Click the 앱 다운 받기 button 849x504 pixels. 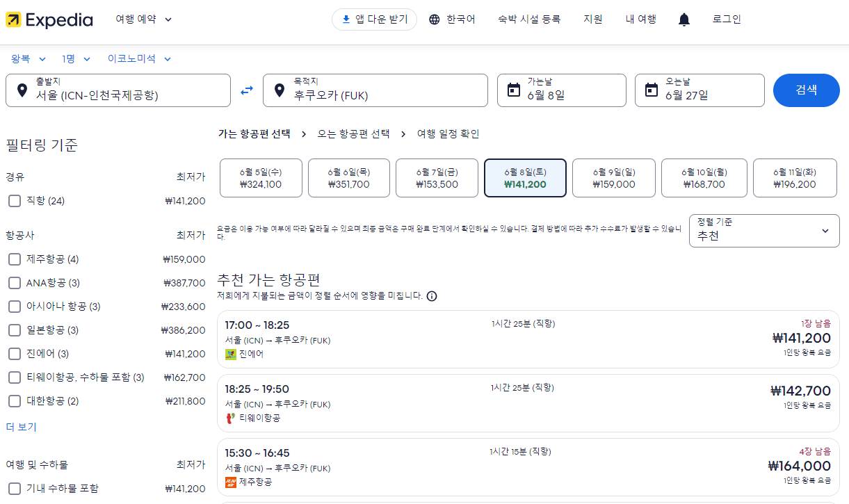click(x=374, y=19)
